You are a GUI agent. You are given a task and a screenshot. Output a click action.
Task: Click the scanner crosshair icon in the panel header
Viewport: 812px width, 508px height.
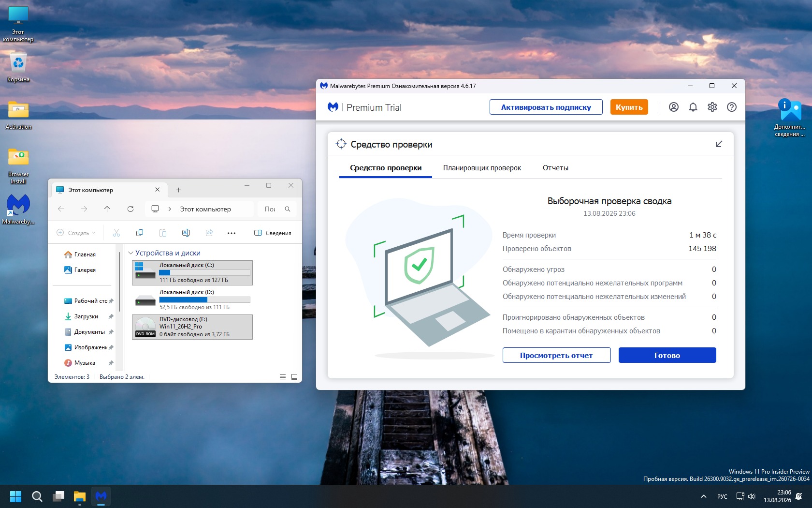click(341, 144)
